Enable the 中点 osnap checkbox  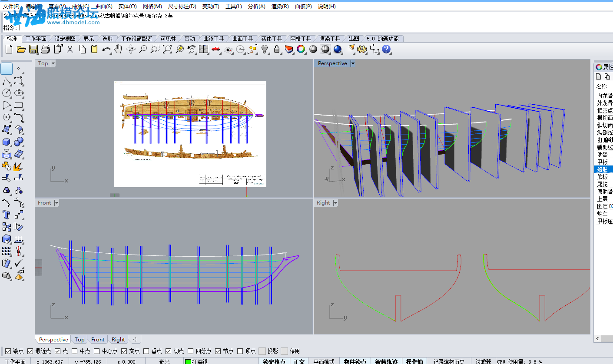pyautogui.click(x=75, y=351)
